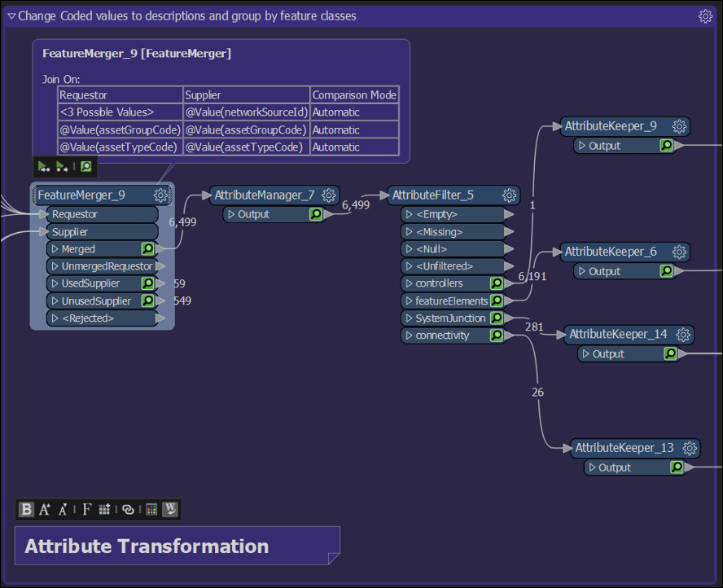Open FeatureMerger_9 properties gear
The height and width of the screenshot is (588, 723).
pos(161,195)
